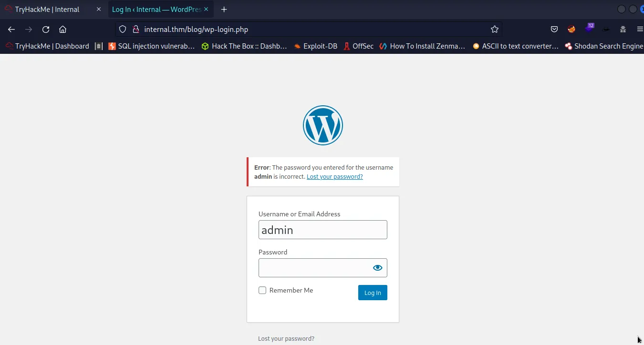Open the Pocket save icon

(x=554, y=29)
